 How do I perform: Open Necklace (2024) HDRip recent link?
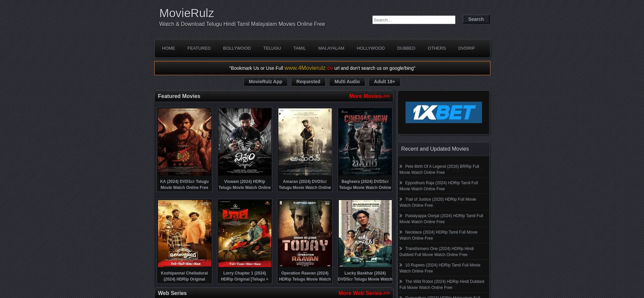pyautogui.click(x=438, y=235)
